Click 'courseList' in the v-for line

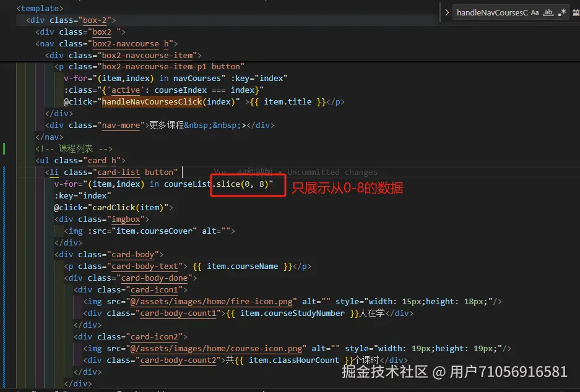click(x=187, y=184)
